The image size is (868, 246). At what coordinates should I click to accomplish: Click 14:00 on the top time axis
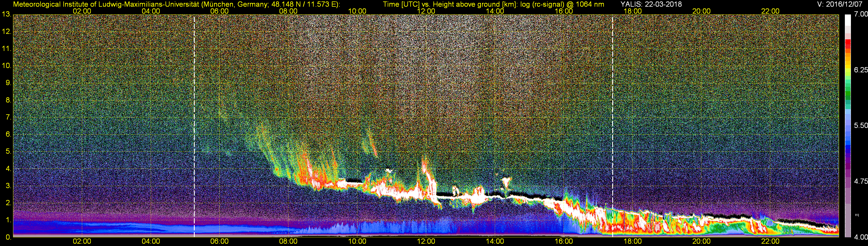[495, 11]
